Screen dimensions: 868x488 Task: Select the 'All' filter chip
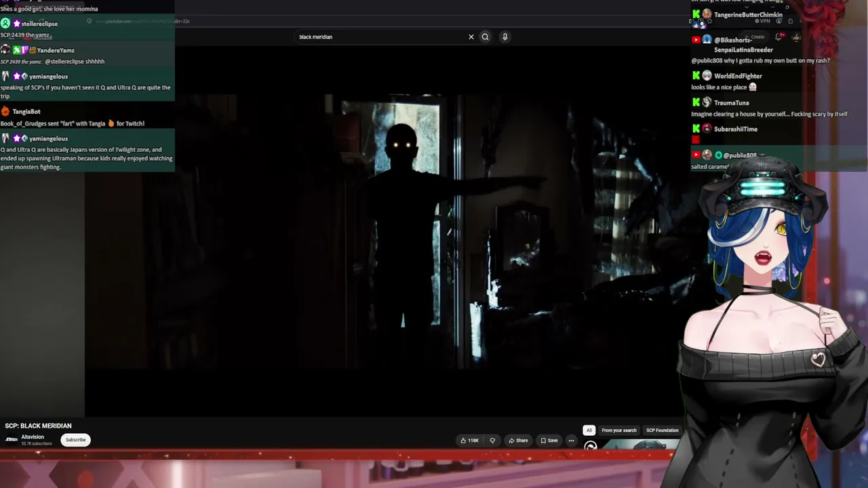pos(589,430)
